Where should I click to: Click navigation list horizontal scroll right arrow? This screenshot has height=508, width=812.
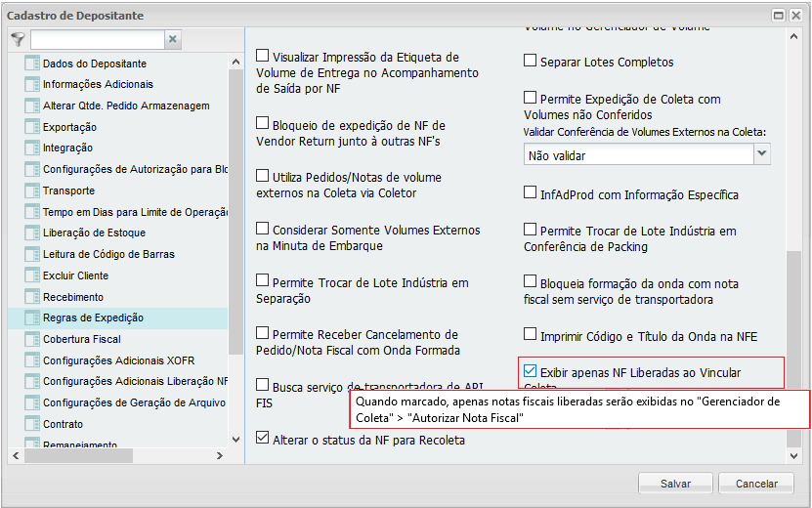click(220, 455)
